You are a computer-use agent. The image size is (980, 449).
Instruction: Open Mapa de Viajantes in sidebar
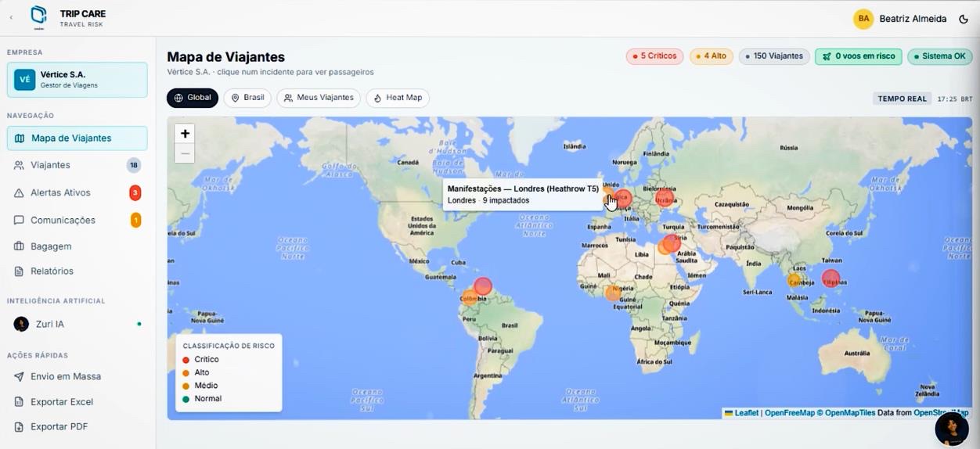point(77,138)
